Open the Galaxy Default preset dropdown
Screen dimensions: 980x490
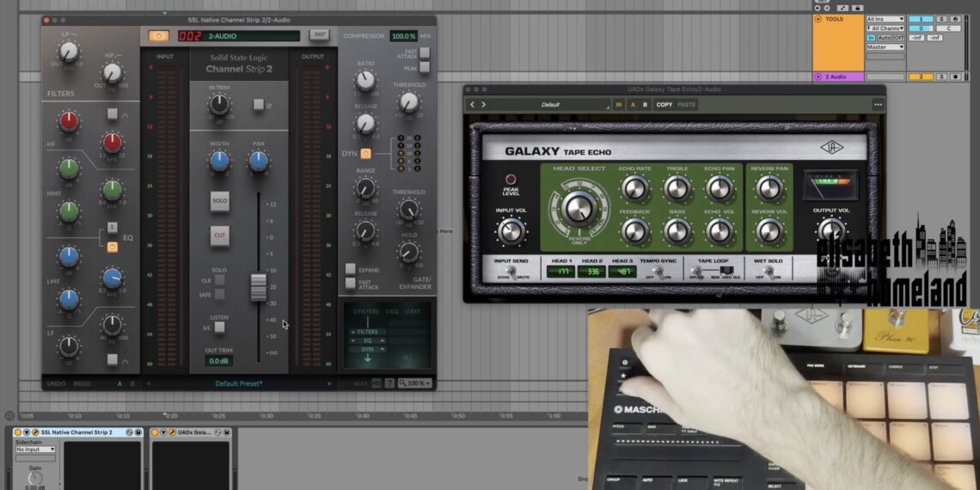tap(551, 105)
